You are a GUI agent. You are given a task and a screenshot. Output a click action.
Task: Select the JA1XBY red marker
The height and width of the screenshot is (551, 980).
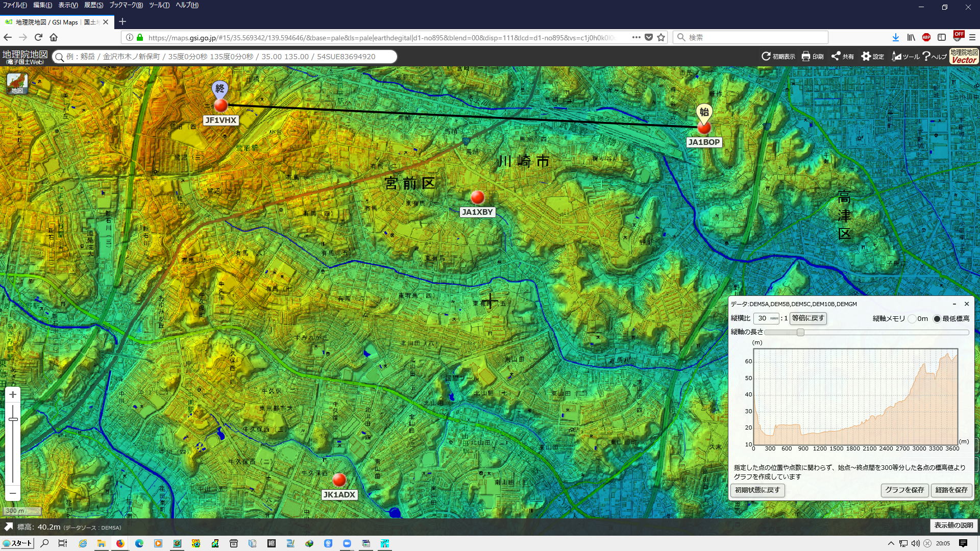pyautogui.click(x=477, y=197)
